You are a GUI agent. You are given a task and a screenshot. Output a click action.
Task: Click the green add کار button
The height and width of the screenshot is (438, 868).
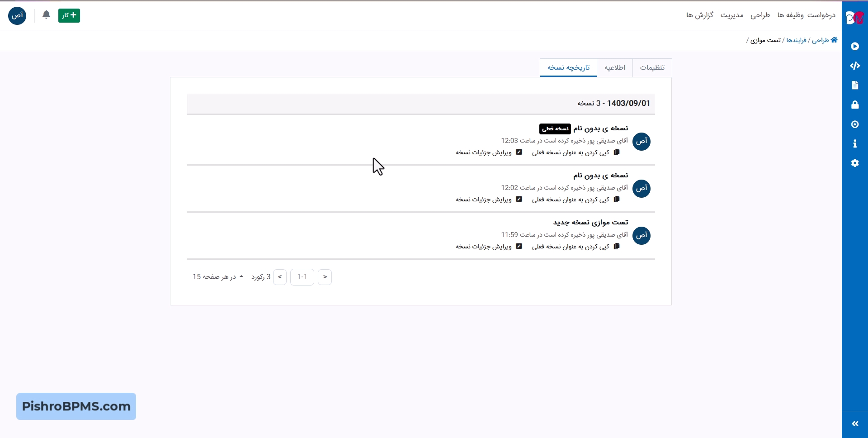point(69,15)
